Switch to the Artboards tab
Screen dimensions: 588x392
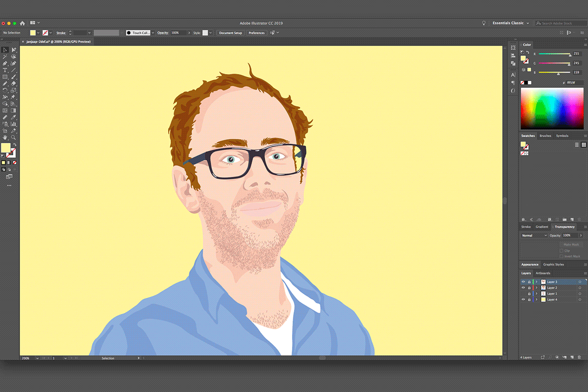542,273
